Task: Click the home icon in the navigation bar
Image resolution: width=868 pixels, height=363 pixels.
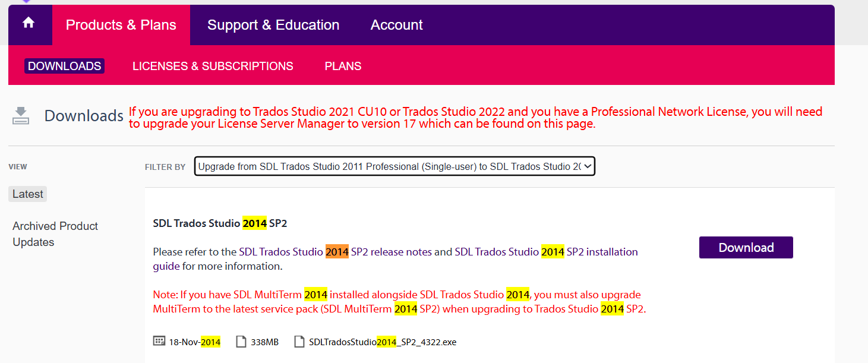Action: pos(29,24)
